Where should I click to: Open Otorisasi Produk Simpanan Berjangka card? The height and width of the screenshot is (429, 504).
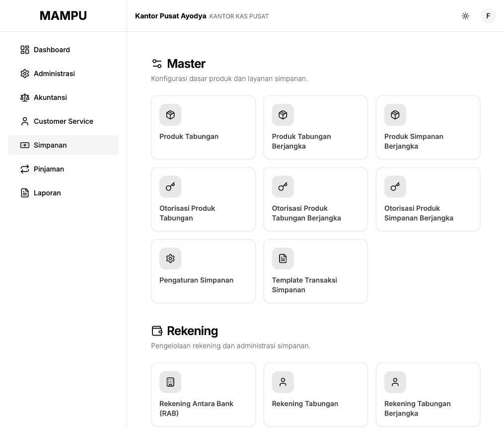click(x=428, y=199)
